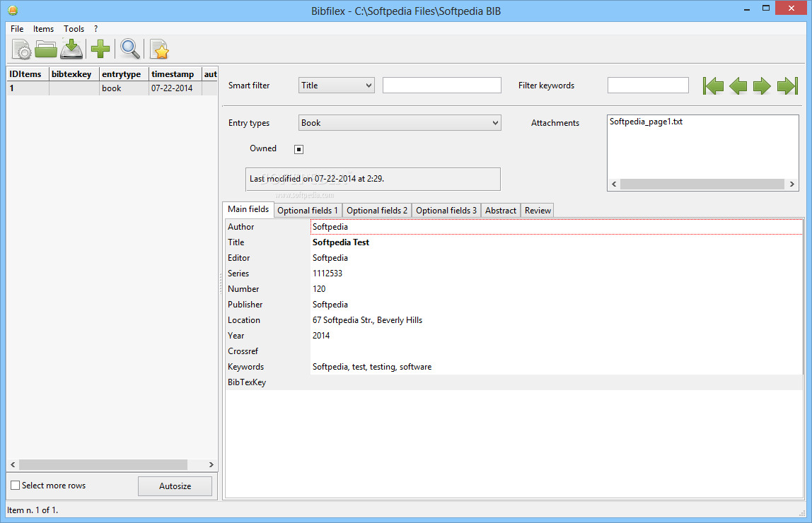Screen dimensions: 812x523
Task: Open the File menu
Action: click(17, 29)
